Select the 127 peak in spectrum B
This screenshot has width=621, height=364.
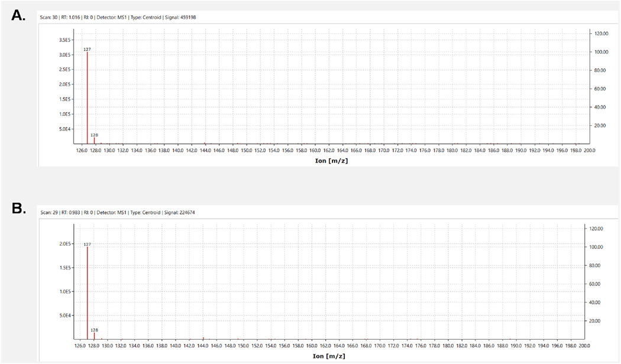click(87, 292)
